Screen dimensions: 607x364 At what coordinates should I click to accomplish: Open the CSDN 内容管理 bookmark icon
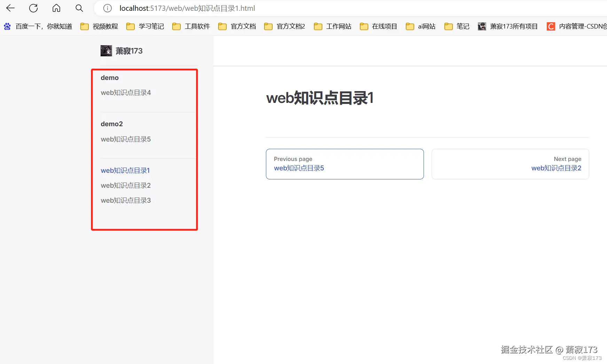click(x=551, y=26)
